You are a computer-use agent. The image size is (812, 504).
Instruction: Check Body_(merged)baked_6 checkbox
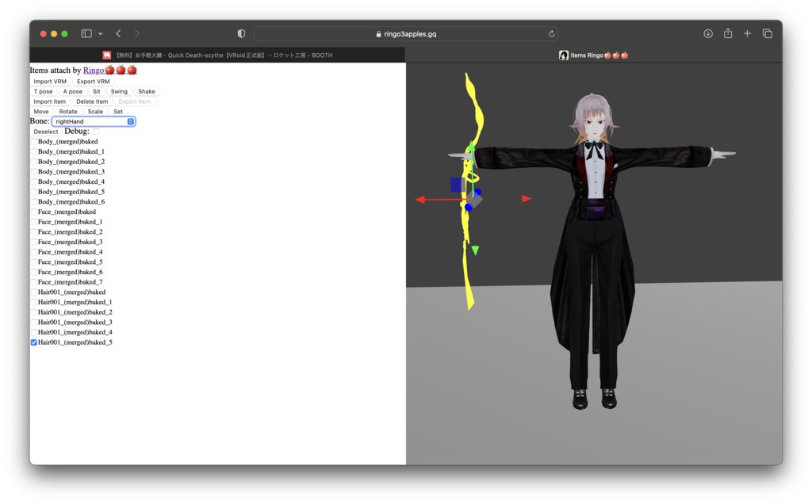[x=33, y=202]
